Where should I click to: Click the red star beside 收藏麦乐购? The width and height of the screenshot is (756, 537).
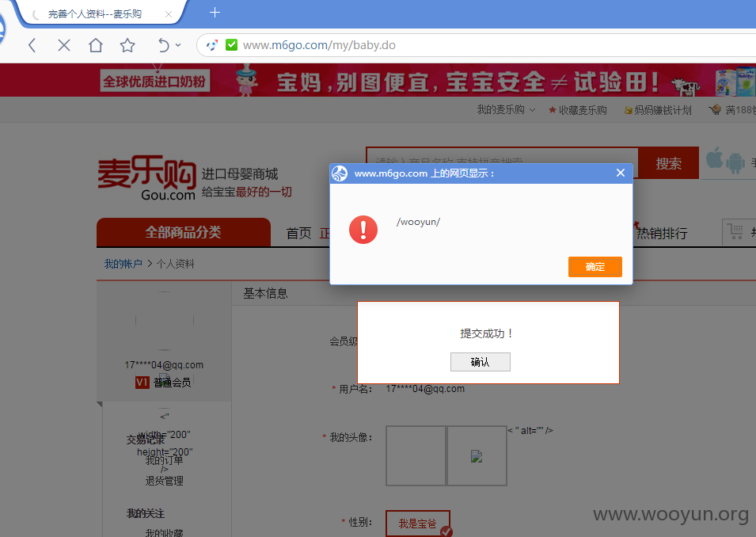tap(553, 110)
